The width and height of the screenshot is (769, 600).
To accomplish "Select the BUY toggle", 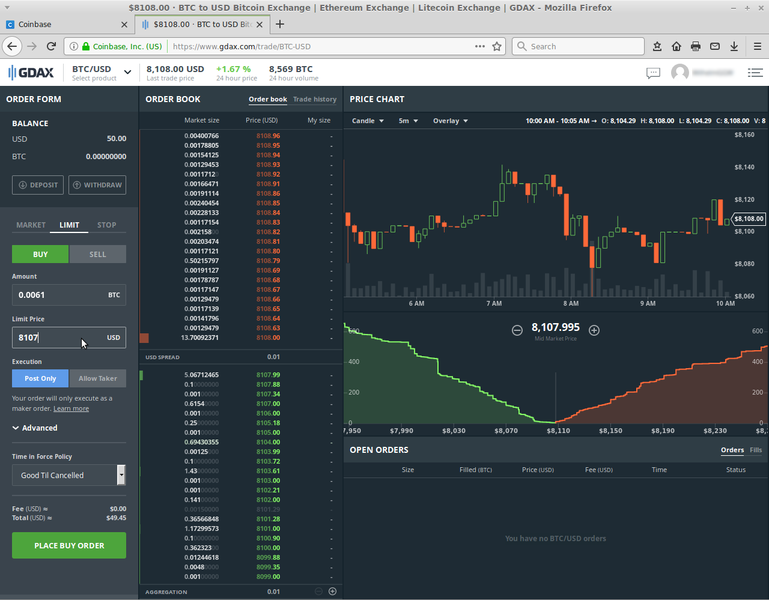I will [x=40, y=254].
